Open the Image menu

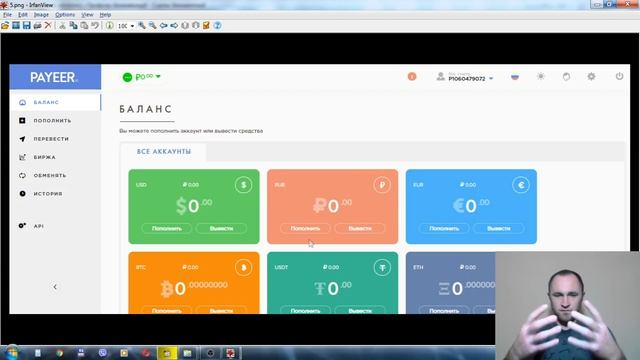click(41, 15)
